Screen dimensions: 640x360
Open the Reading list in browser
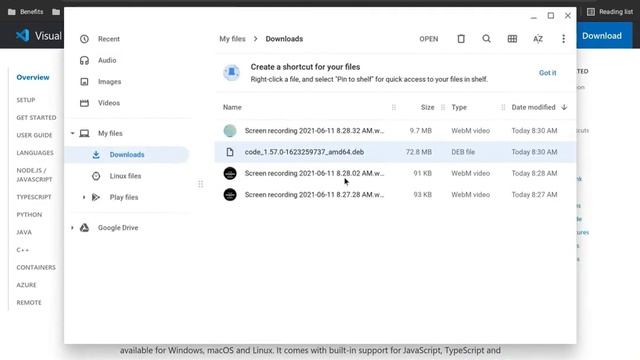click(x=610, y=12)
